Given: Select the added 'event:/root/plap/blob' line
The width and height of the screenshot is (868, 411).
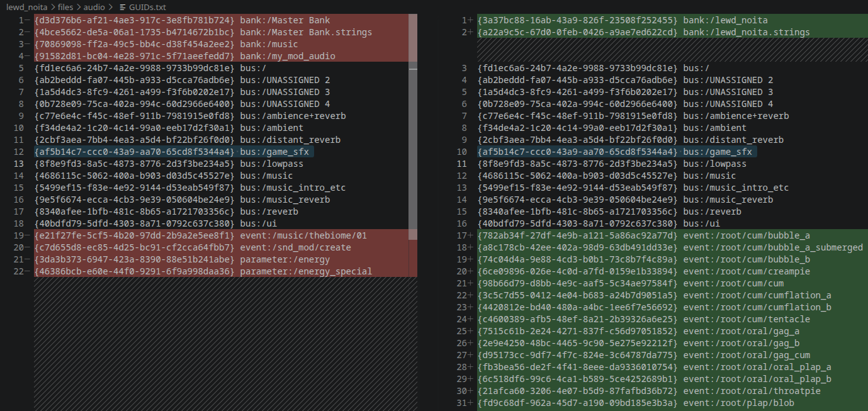Looking at the screenshot, I should pyautogui.click(x=672, y=403).
